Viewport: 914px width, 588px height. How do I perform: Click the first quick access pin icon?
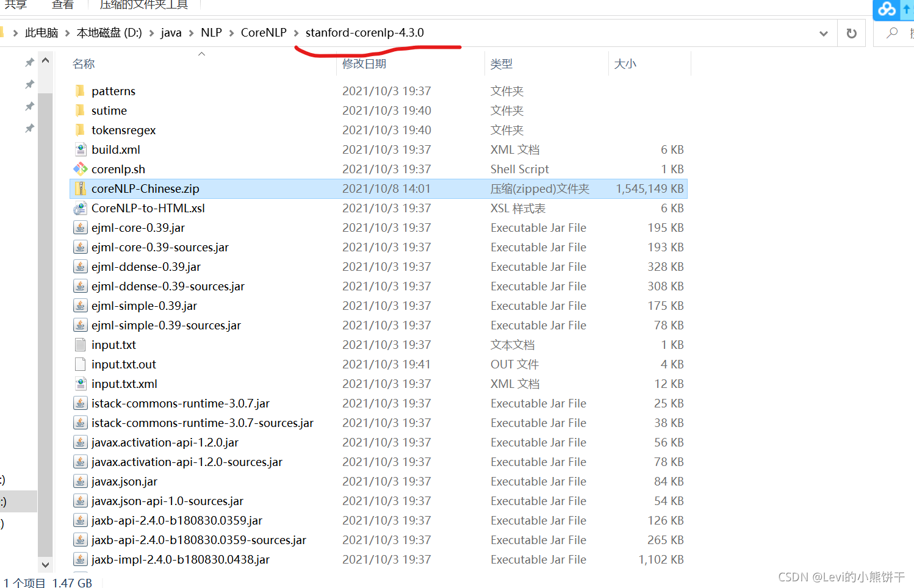29,62
